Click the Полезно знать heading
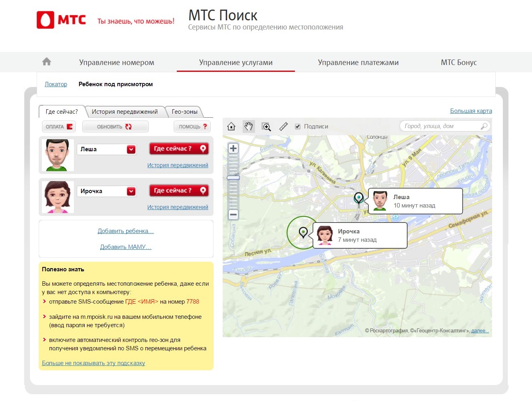Image resolution: width=532 pixels, height=401 pixels. (x=63, y=269)
